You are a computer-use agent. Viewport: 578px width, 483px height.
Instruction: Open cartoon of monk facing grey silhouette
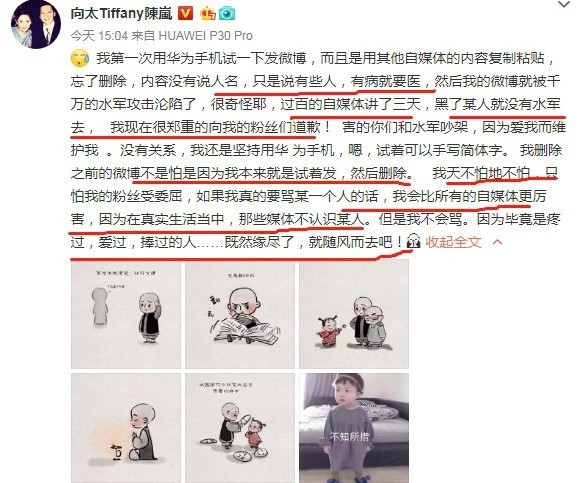pos(126,315)
